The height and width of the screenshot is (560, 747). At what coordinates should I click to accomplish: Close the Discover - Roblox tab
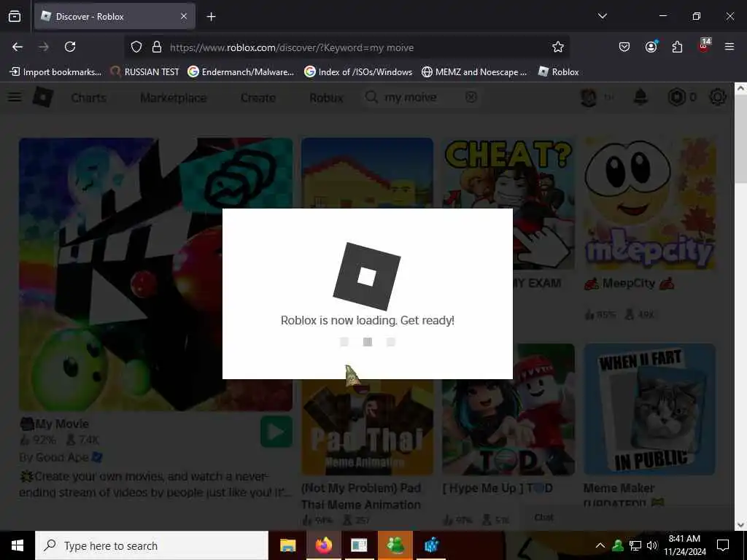tap(184, 16)
